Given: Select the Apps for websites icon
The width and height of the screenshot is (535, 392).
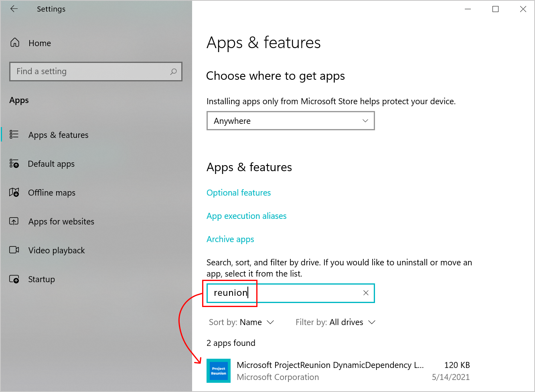Looking at the screenshot, I should (x=14, y=221).
